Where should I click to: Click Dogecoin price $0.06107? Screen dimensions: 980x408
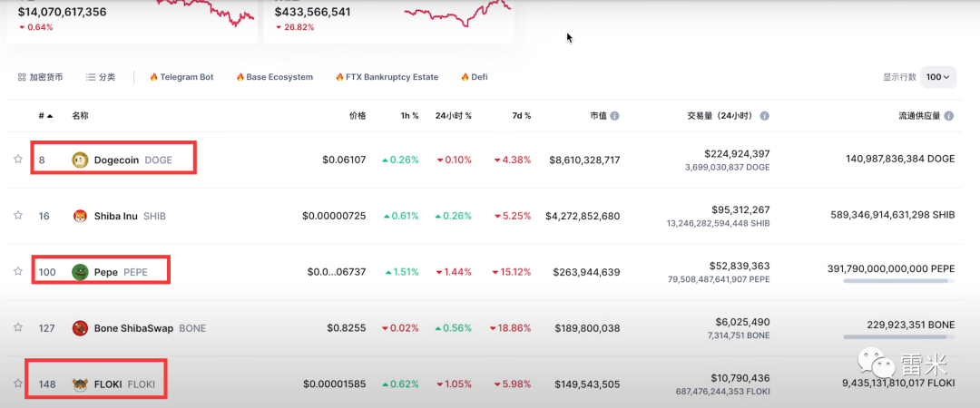[345, 160]
